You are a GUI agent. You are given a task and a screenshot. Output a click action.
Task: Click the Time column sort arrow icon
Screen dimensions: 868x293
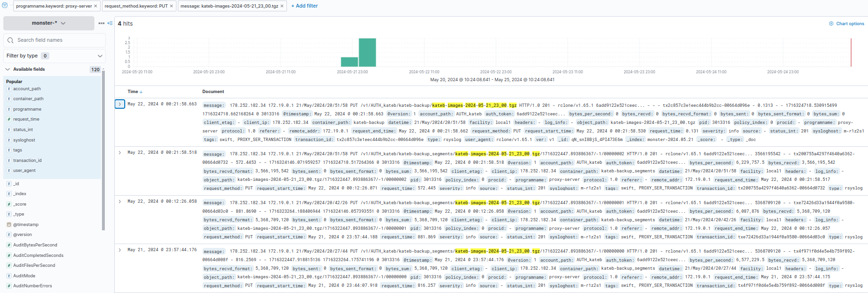tap(141, 92)
